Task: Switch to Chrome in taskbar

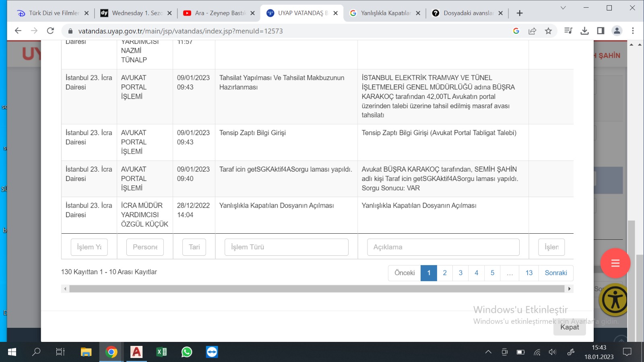Action: [111, 352]
